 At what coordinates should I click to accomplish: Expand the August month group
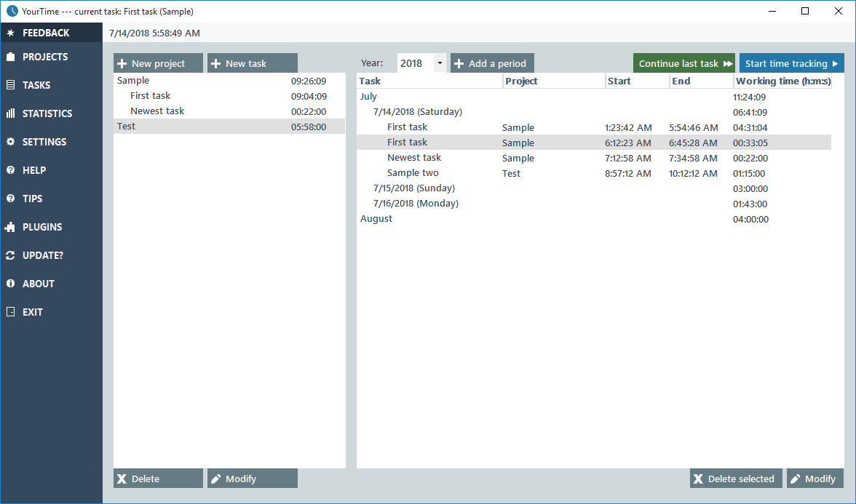[376, 219]
